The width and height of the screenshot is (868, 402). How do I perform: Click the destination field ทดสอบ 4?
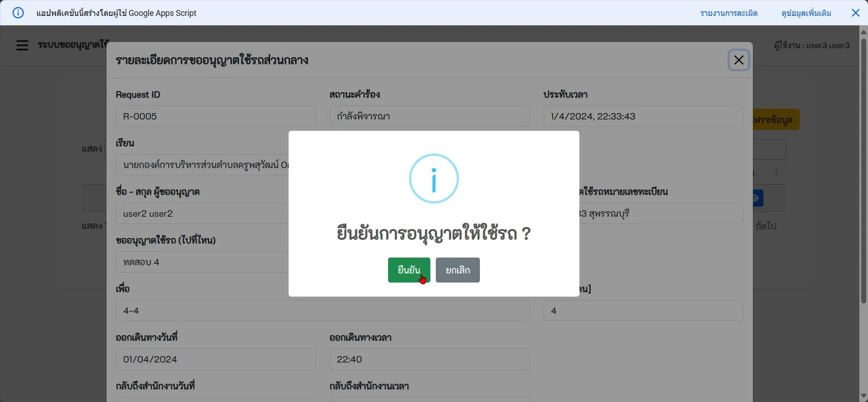point(202,262)
